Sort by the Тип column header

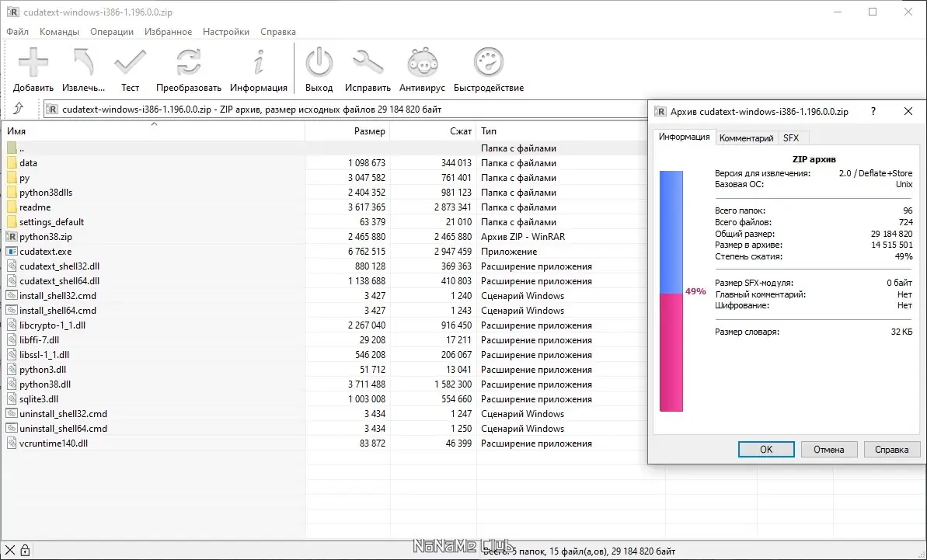coord(562,131)
